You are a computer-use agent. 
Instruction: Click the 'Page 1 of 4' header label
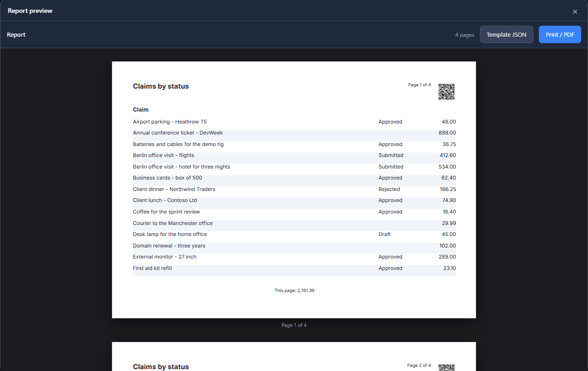(x=419, y=85)
